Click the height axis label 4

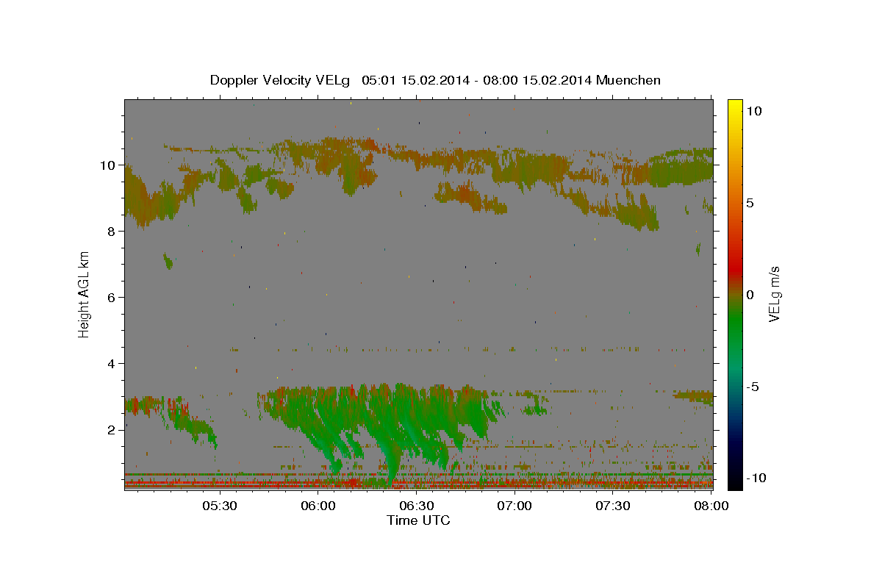(x=112, y=364)
